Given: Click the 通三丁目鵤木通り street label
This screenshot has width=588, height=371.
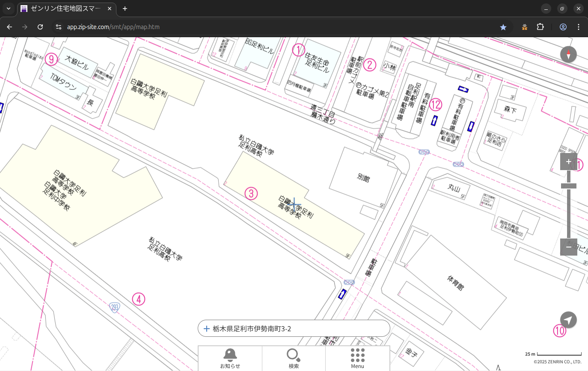Looking at the screenshot, I should click(323, 115).
